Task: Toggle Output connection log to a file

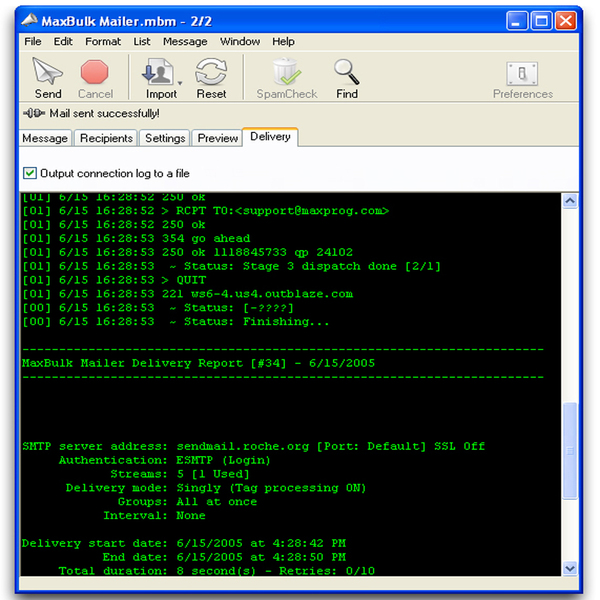Action: 30,173
